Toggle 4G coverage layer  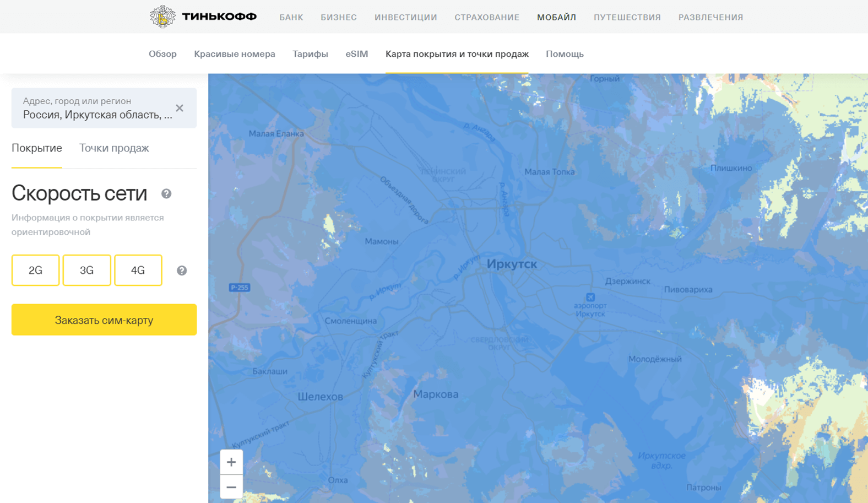pos(138,270)
